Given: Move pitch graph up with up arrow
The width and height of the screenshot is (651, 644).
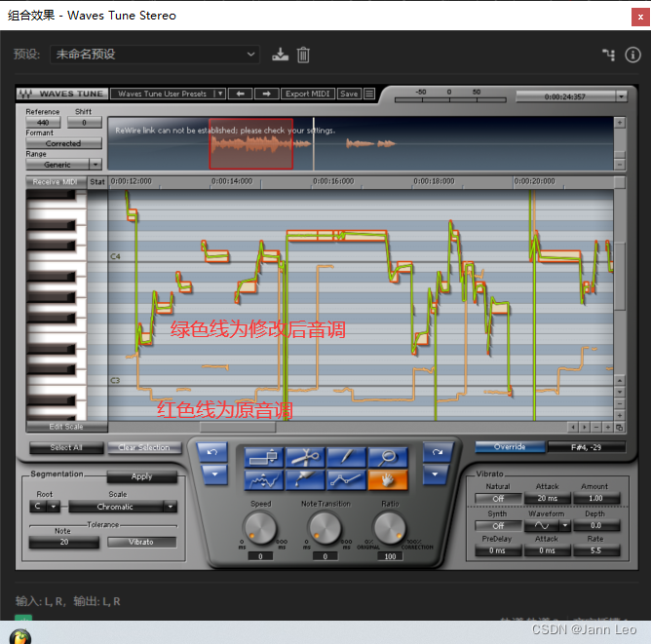Looking at the screenshot, I should [620, 381].
